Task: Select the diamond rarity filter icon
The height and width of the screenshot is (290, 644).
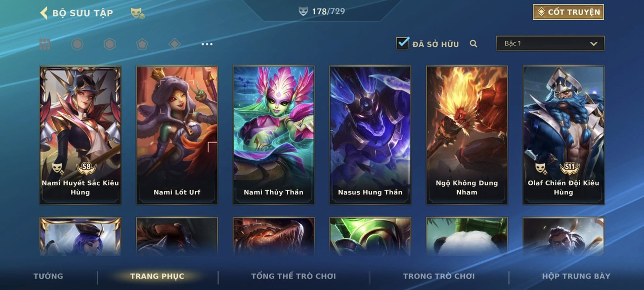Action: [x=174, y=44]
